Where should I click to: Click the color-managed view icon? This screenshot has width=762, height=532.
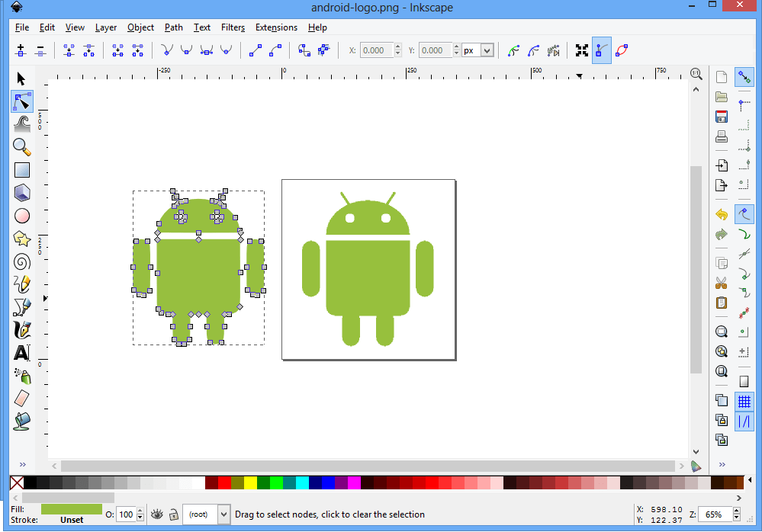click(696, 466)
